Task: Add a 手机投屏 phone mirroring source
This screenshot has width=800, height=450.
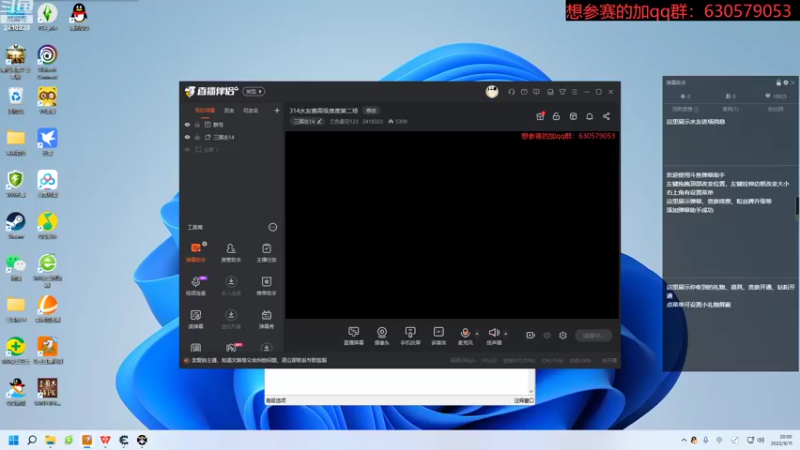Action: 410,336
